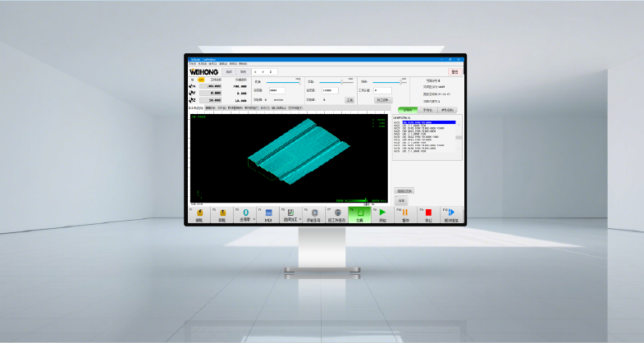Click the MDI icon in the bottom toolbar
Viewport: 644px width, 343px height.
[x=268, y=213]
